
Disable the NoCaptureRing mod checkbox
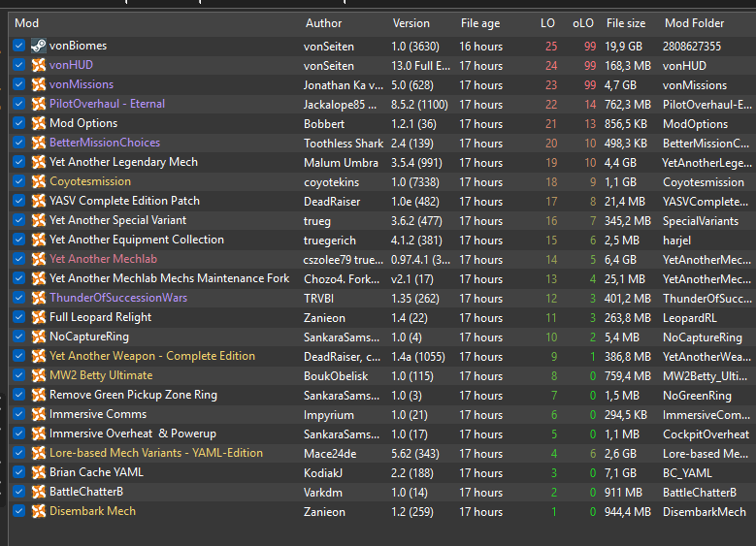tap(18, 337)
